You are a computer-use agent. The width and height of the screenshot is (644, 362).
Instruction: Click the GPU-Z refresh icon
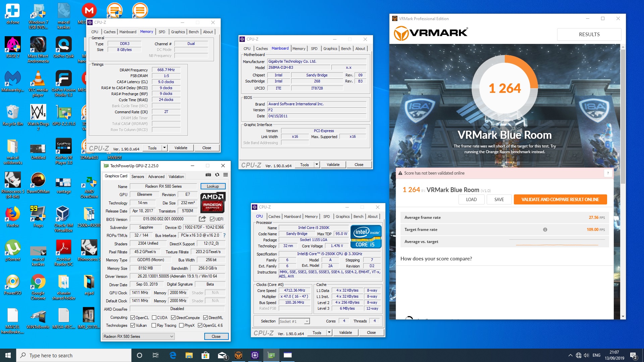(x=217, y=175)
